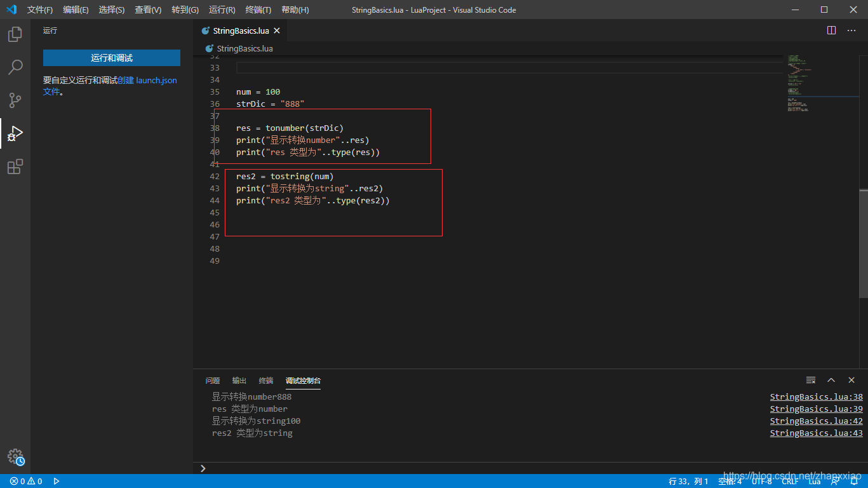Viewport: 868px width, 488px height.
Task: Open feedback icon in status bar
Action: coord(835,481)
